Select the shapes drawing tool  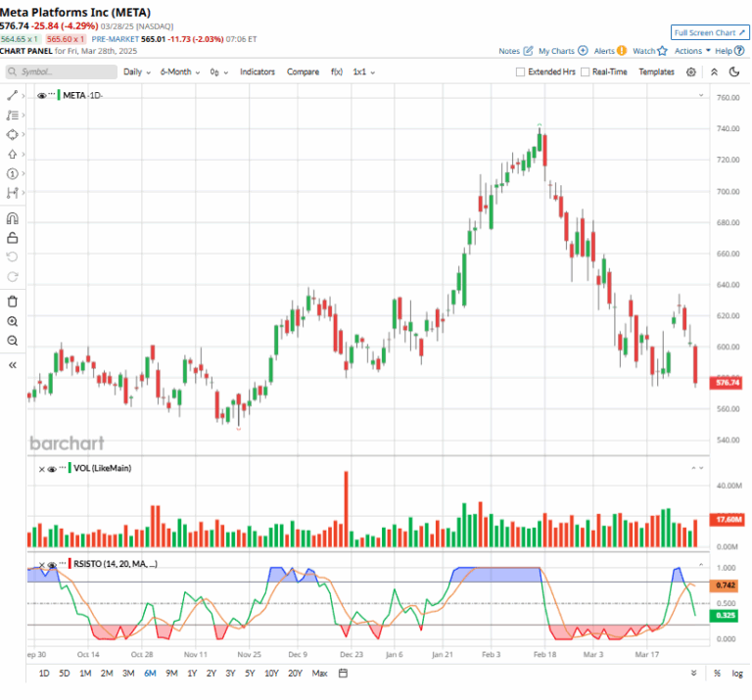click(x=12, y=135)
